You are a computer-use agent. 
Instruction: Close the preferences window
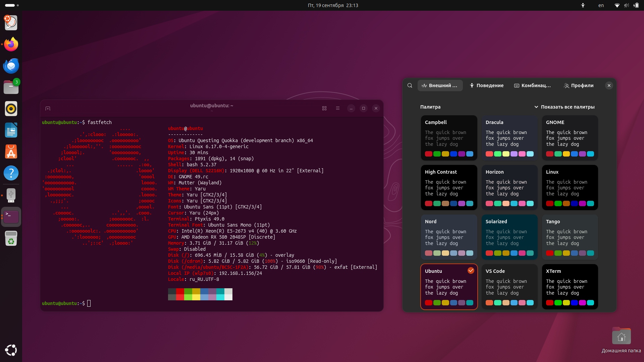pos(609,85)
